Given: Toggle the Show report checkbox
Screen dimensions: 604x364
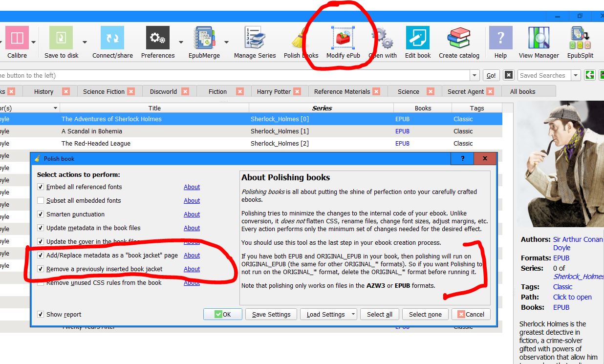Looking at the screenshot, I should 41,315.
